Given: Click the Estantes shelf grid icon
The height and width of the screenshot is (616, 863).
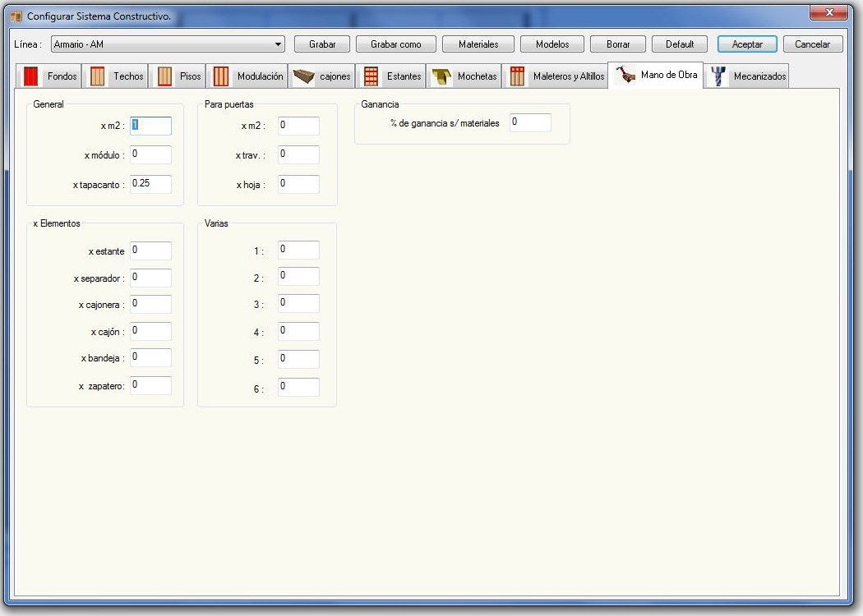Looking at the screenshot, I should click(x=371, y=76).
